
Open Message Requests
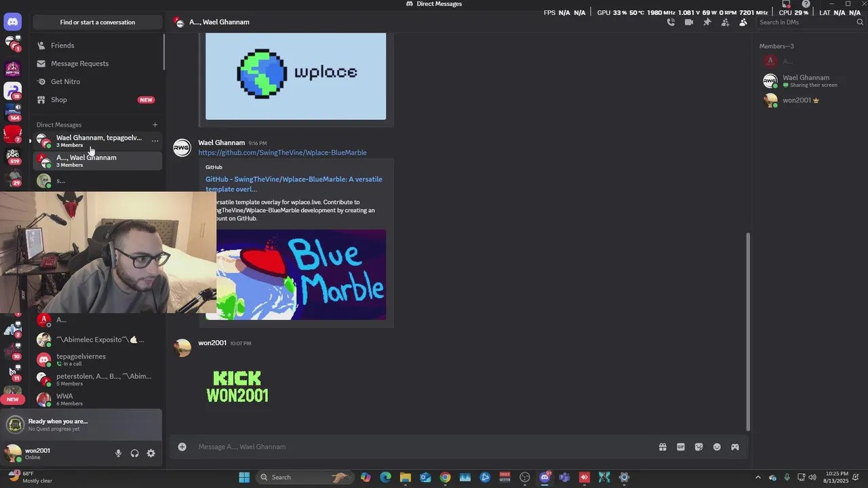click(97, 64)
